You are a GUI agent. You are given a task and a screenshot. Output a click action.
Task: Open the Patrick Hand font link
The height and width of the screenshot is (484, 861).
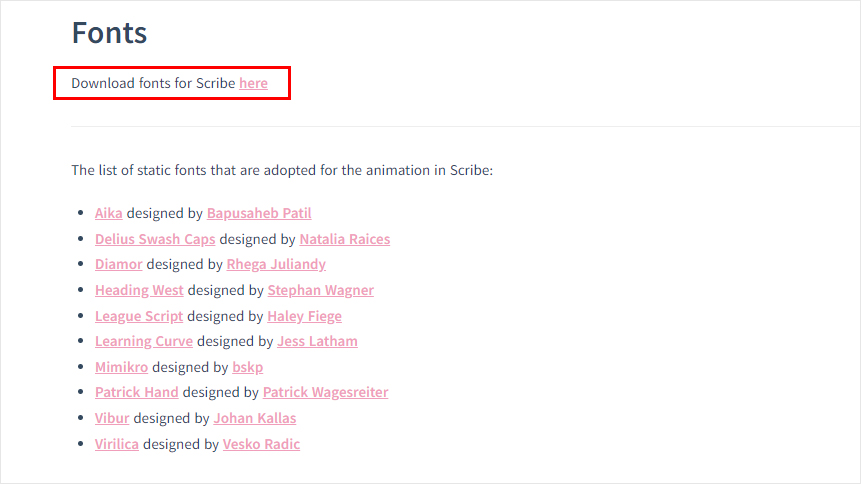click(137, 392)
